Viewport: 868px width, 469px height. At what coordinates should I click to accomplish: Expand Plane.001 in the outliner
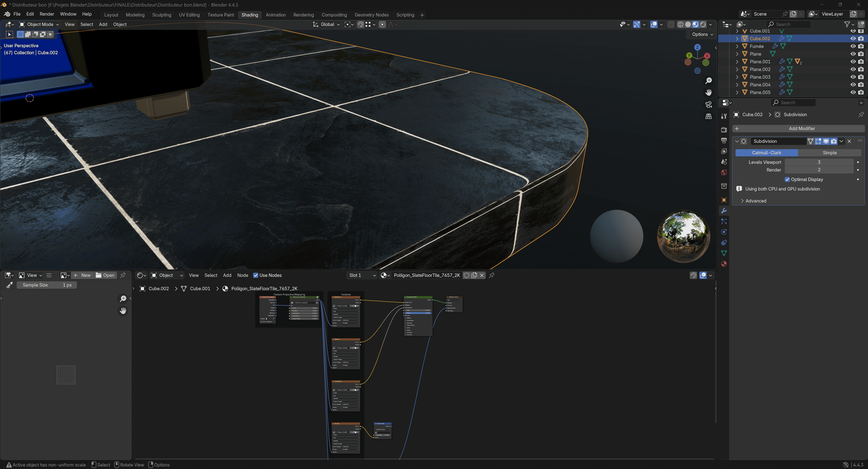pos(737,62)
